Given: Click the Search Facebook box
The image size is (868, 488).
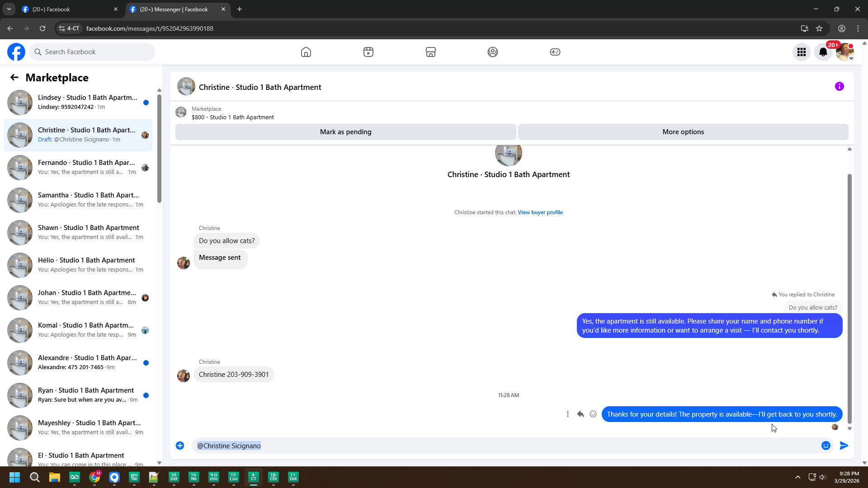Looking at the screenshot, I should tap(92, 52).
